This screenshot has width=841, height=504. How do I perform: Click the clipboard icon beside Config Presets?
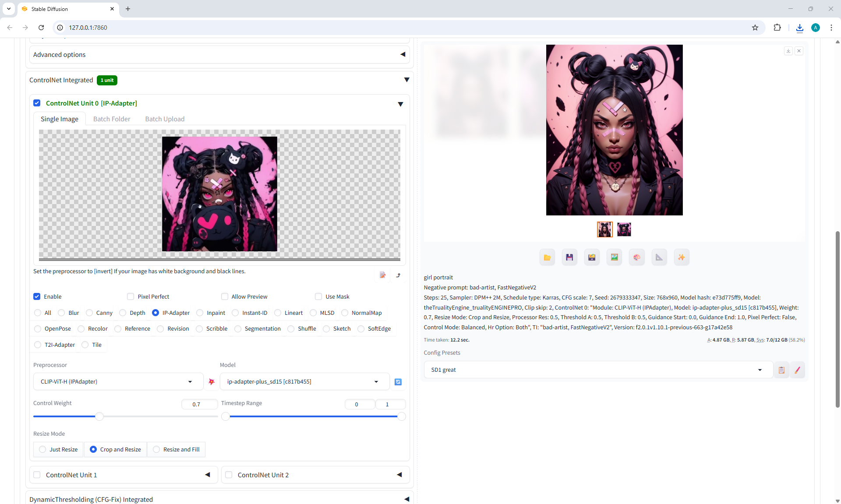781,370
